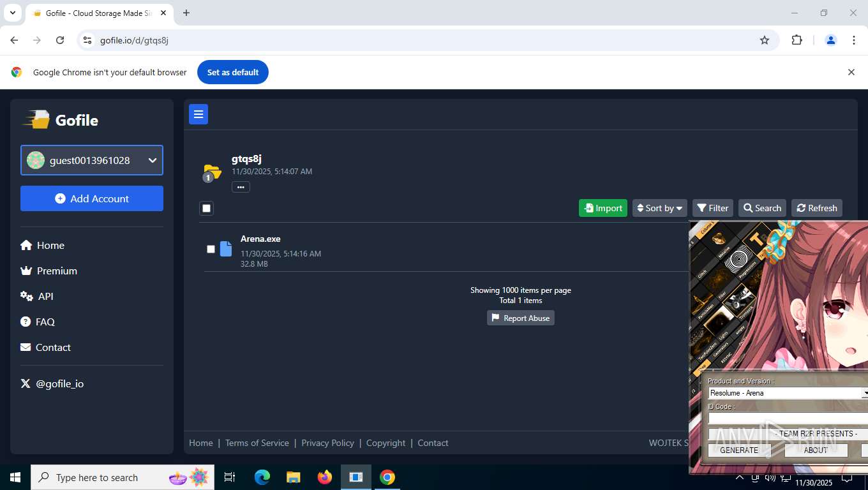868x490 pixels.
Task: Click the ID Code input field
Action: pos(788,419)
